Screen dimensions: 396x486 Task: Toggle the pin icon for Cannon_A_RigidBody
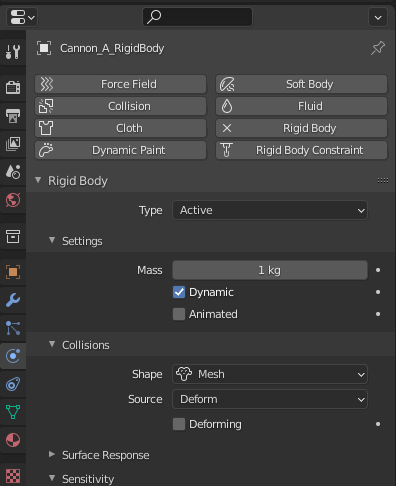coord(378,48)
